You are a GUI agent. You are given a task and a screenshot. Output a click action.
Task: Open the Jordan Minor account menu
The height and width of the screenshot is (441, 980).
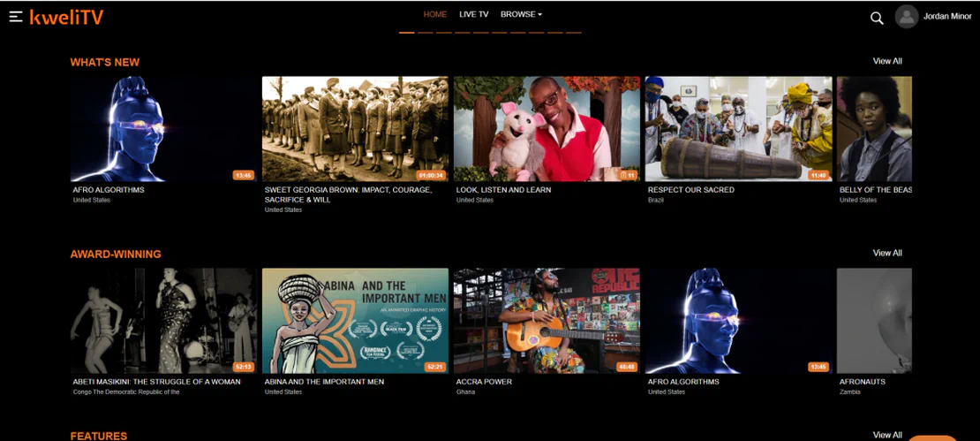click(947, 17)
